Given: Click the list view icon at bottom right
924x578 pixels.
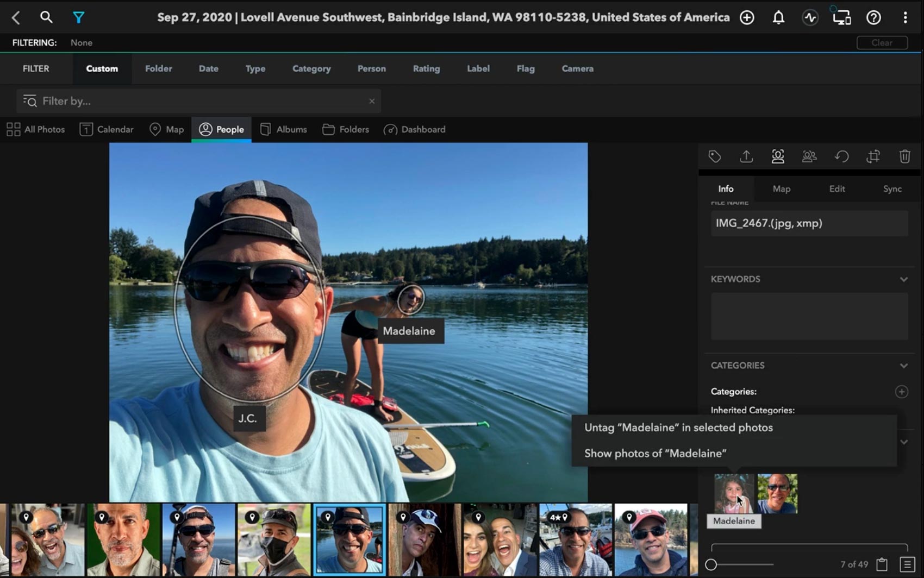Looking at the screenshot, I should click(x=907, y=564).
